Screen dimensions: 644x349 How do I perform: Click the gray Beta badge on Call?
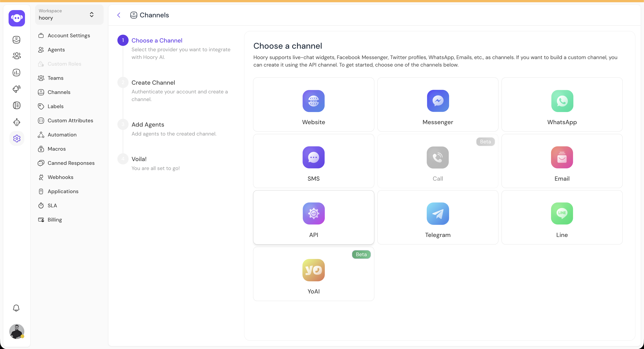coord(485,142)
